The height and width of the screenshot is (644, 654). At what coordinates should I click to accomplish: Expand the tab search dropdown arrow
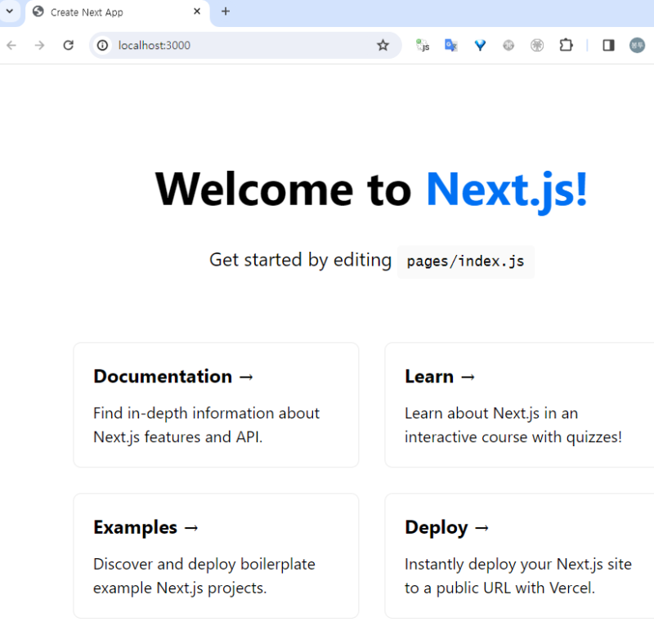[x=10, y=11]
